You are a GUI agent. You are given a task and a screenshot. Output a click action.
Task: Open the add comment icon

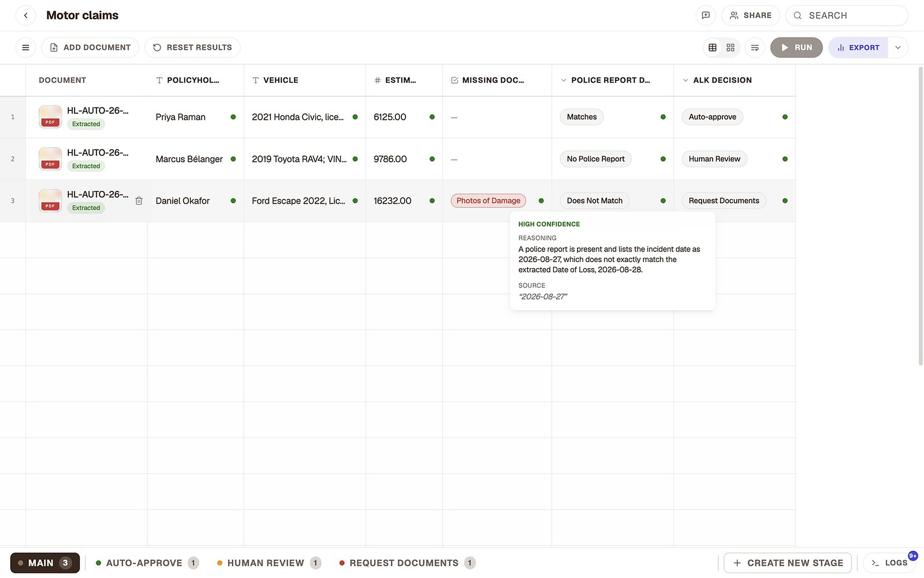(706, 15)
